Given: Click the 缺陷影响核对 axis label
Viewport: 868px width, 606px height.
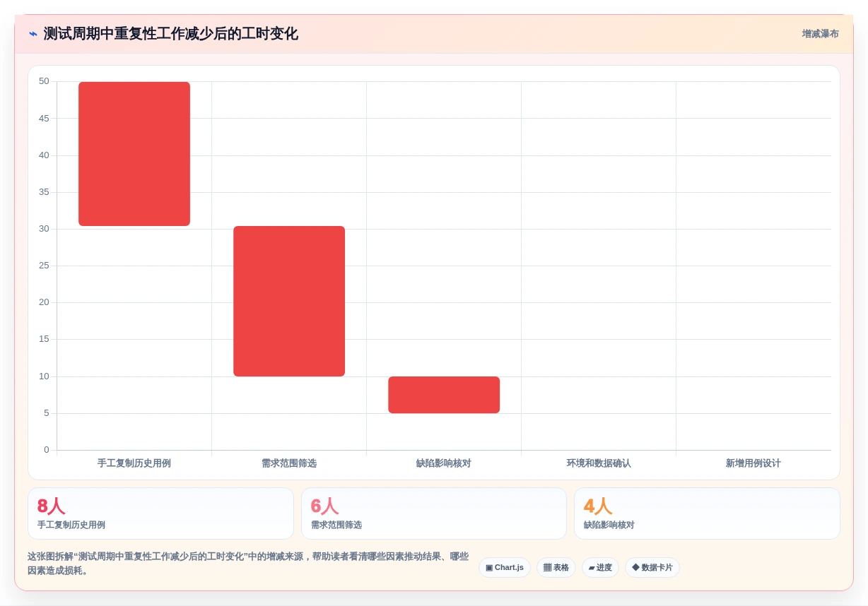Looking at the screenshot, I should 444,463.
